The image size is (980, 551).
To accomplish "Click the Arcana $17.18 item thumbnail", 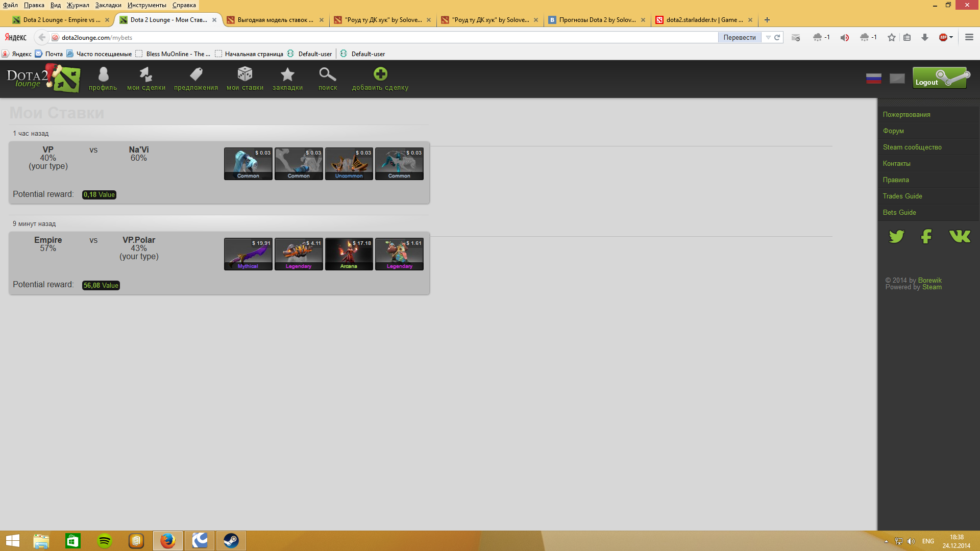I will (349, 254).
